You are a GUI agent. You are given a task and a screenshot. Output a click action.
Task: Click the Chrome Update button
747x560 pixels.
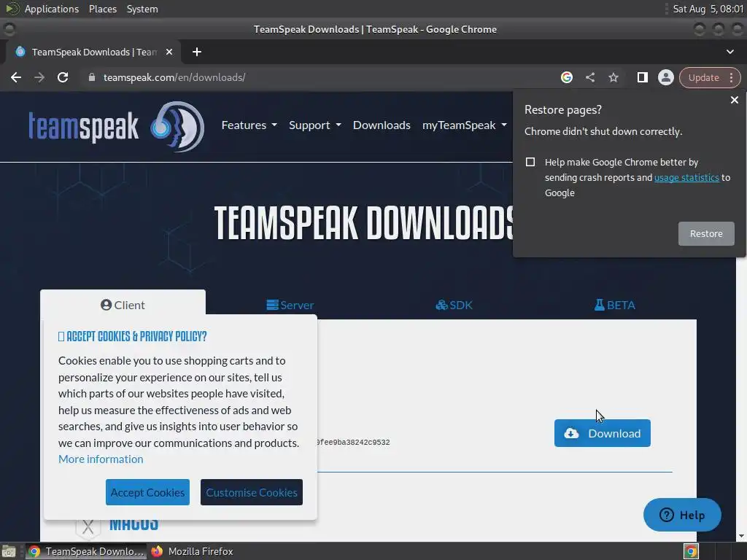pyautogui.click(x=703, y=77)
